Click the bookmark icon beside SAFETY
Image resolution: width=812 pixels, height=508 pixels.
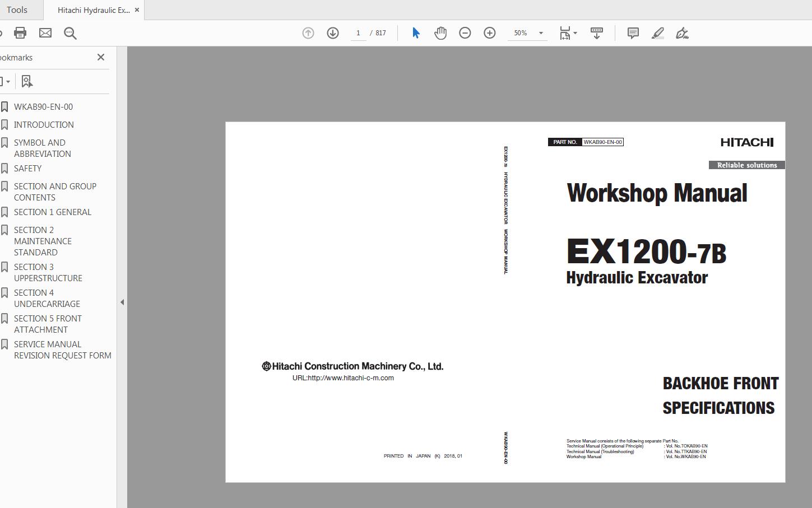(x=4, y=168)
